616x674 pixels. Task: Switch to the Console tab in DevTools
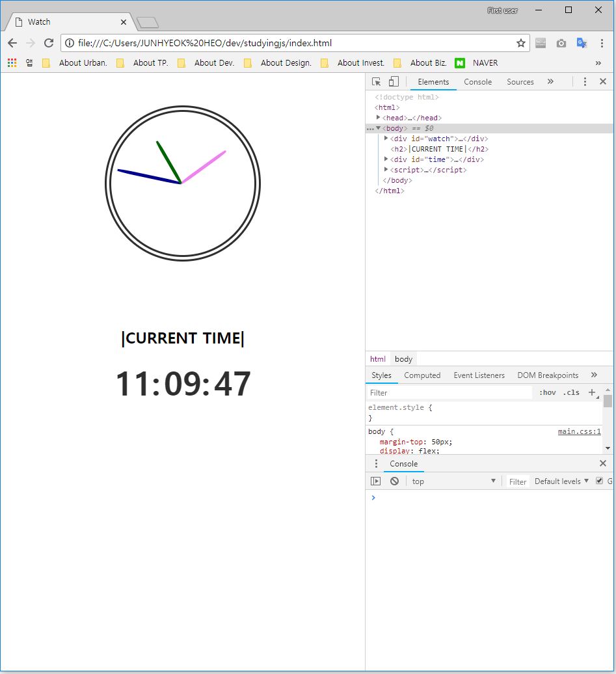click(x=477, y=82)
